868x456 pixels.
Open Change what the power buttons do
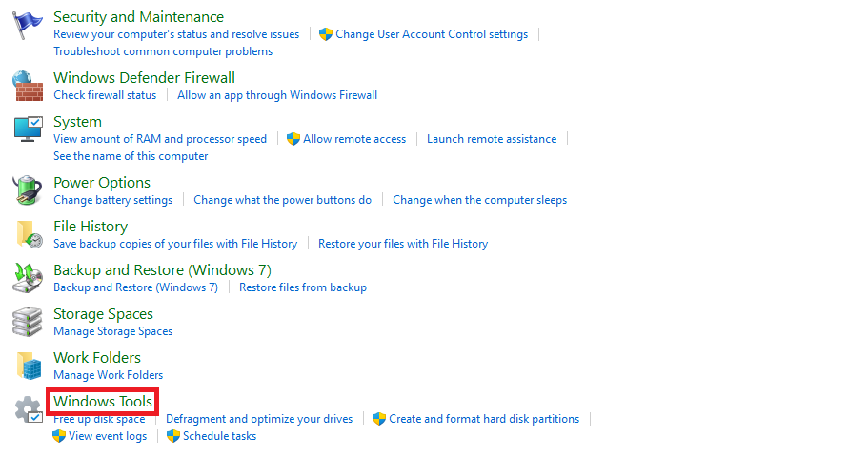282,200
